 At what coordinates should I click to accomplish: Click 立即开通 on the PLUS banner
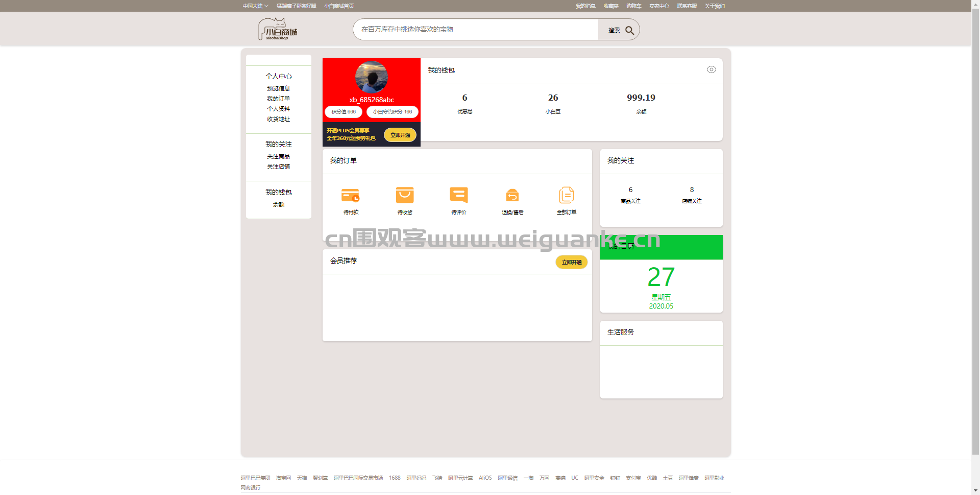(x=400, y=135)
